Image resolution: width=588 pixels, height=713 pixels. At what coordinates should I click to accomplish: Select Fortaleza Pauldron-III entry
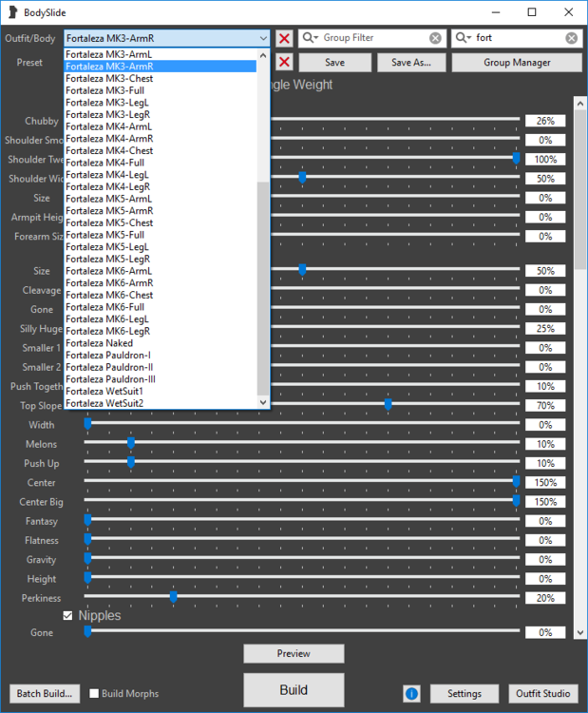[x=161, y=379]
